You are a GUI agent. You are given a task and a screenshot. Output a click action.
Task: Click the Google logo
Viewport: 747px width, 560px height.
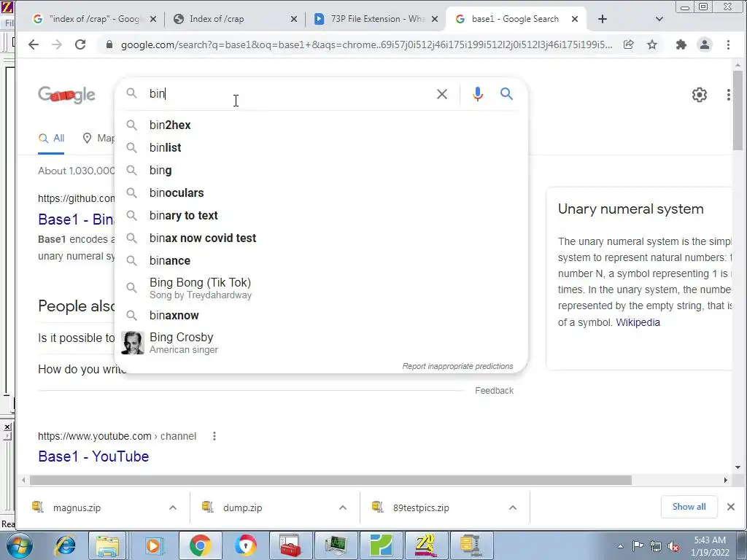click(66, 95)
